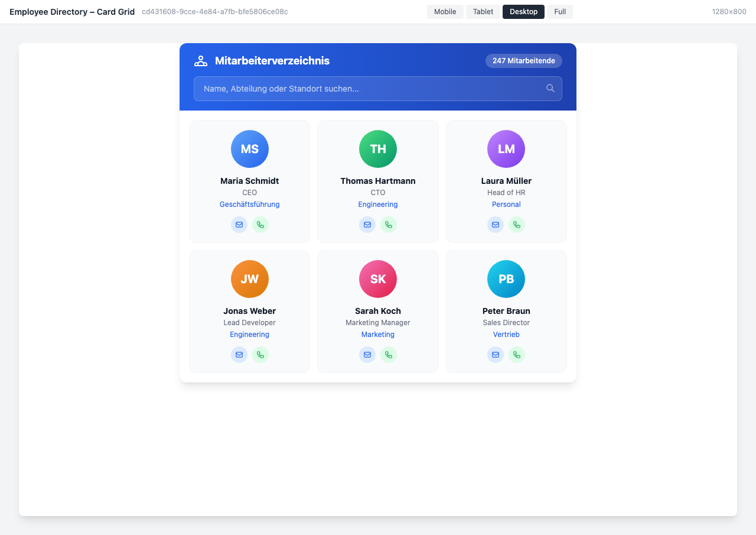Click Thomas Hartmann's phone icon

tap(389, 225)
